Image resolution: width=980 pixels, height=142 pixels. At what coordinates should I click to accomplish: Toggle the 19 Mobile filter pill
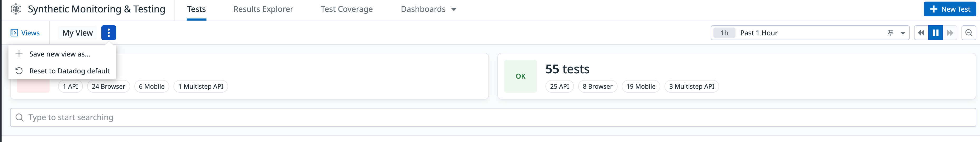point(641,86)
